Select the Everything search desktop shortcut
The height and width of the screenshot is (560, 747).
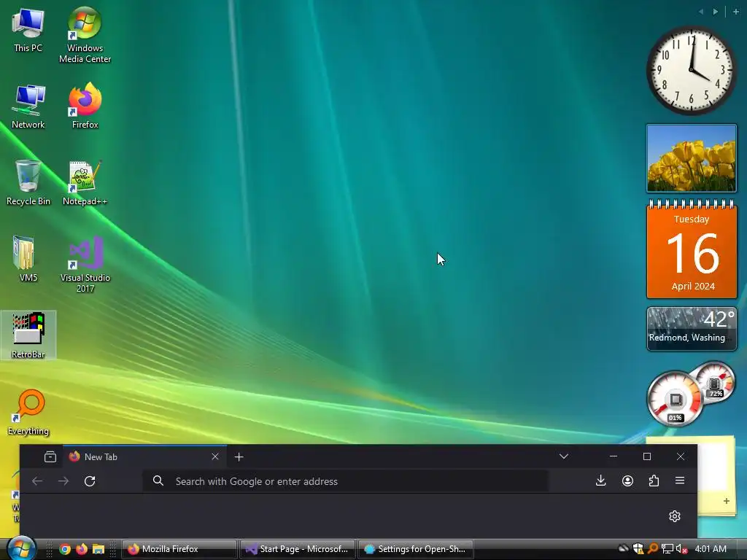28,413
